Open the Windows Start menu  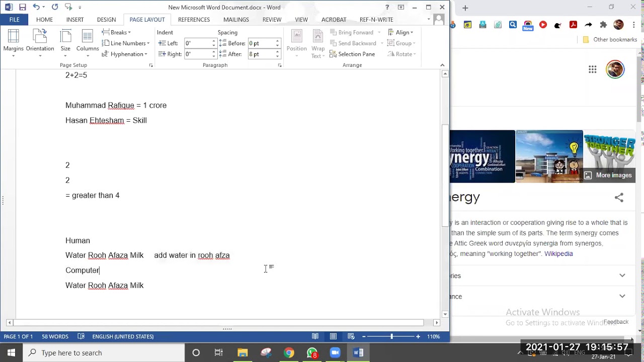pos(11,352)
